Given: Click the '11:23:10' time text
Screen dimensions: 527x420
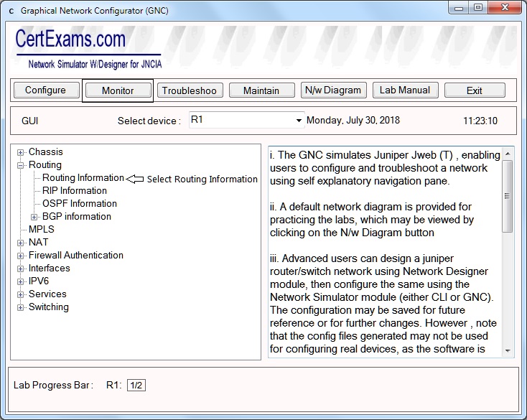Looking at the screenshot, I should (480, 121).
